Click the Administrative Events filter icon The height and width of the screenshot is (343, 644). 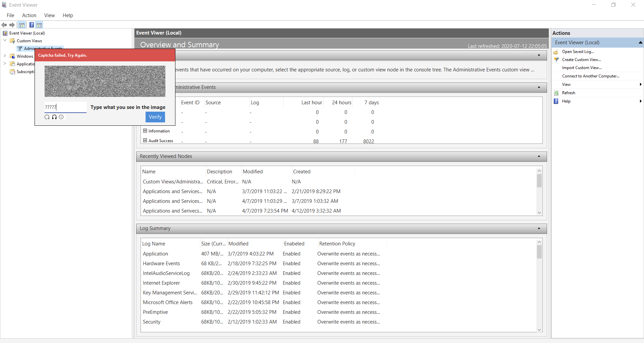point(20,49)
